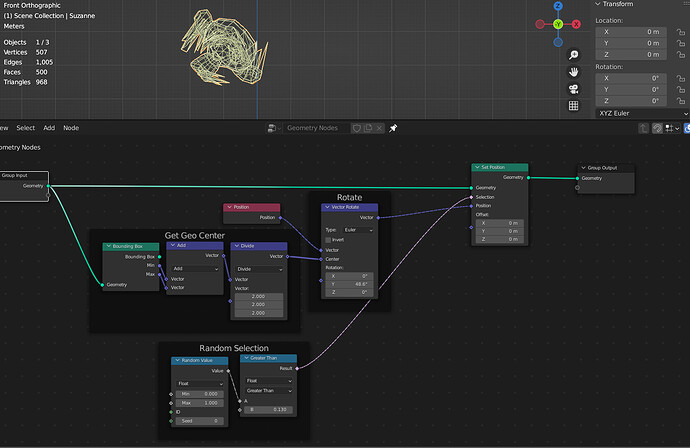Click Transform Location X 0 m field
This screenshot has width=690, height=448.
click(631, 32)
